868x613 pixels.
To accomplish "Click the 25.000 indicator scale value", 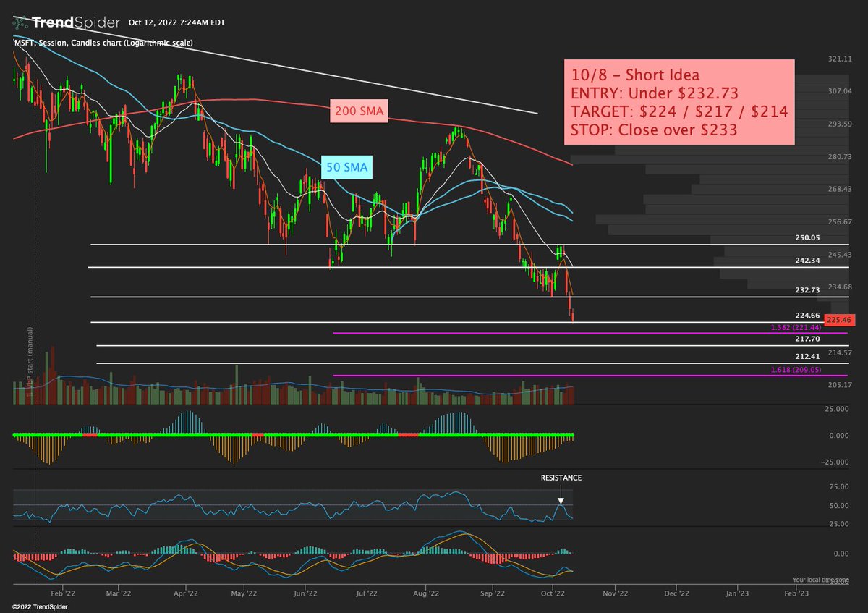I will pyautogui.click(x=838, y=409).
